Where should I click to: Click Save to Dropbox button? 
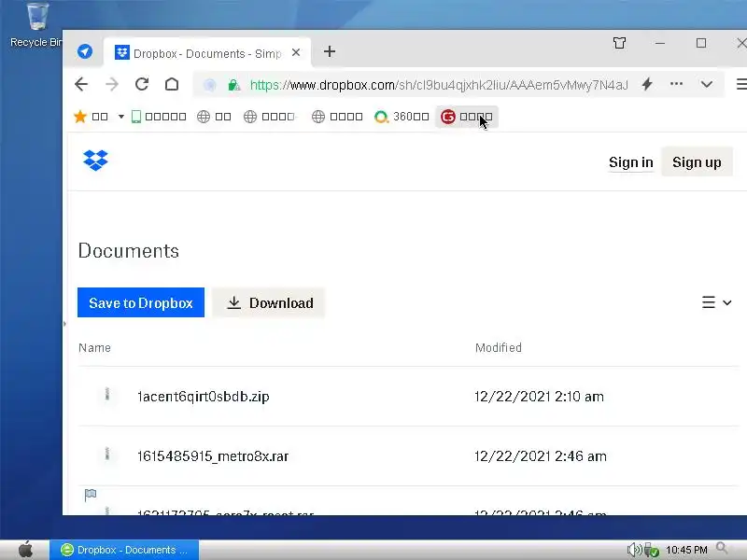pos(141,302)
